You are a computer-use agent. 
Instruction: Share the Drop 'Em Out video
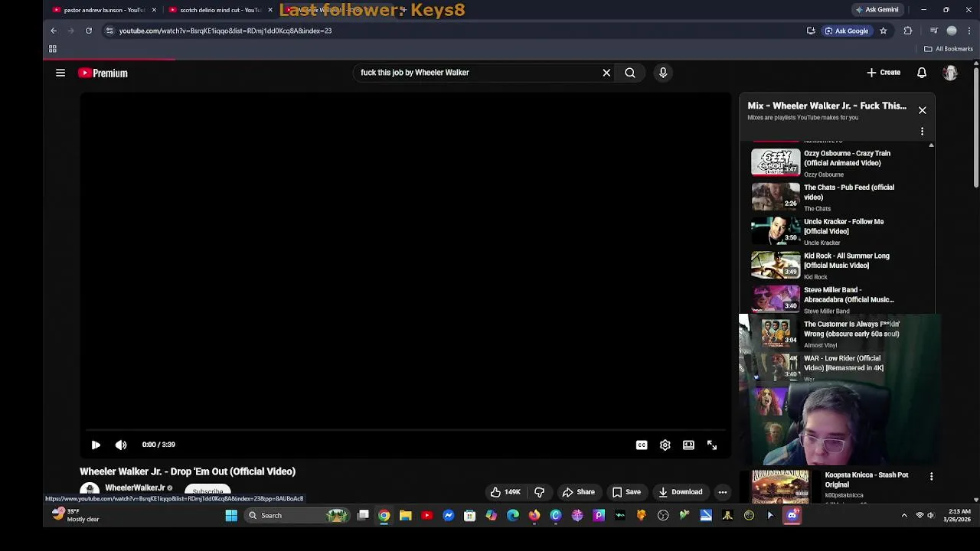click(x=579, y=492)
